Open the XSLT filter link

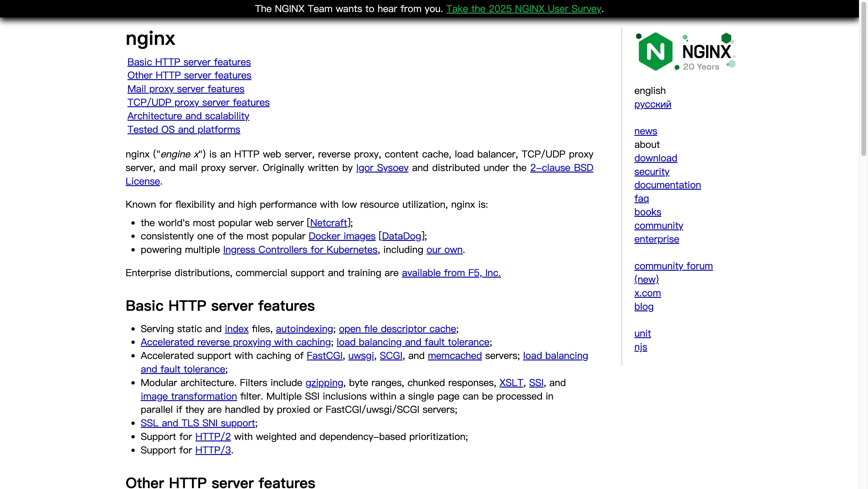[511, 383]
